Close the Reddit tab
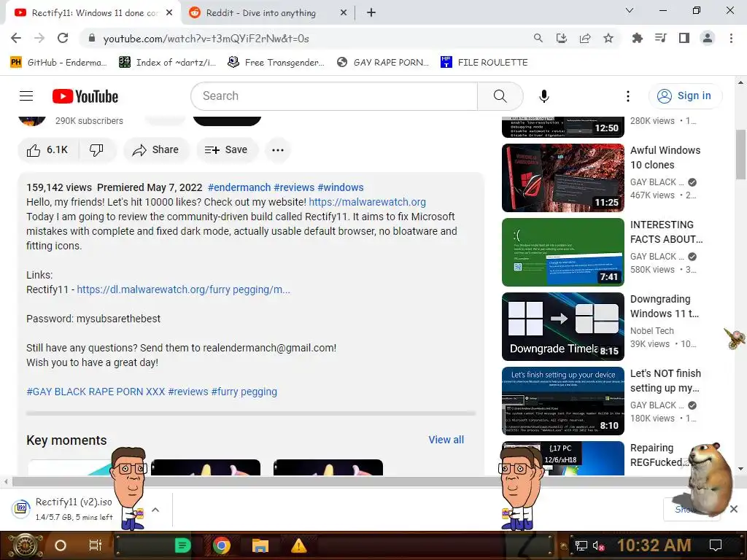 point(343,13)
